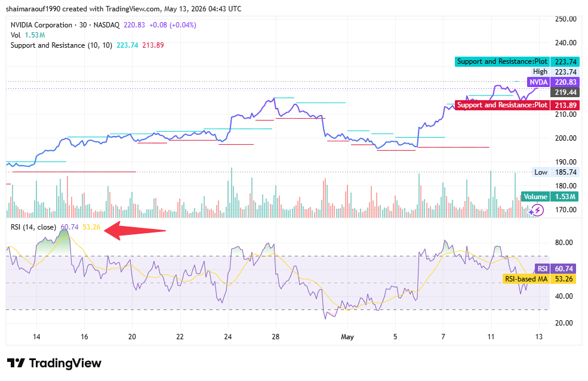Click date 13 on the time axis
Screen dimensions: 588x381
pos(539,337)
